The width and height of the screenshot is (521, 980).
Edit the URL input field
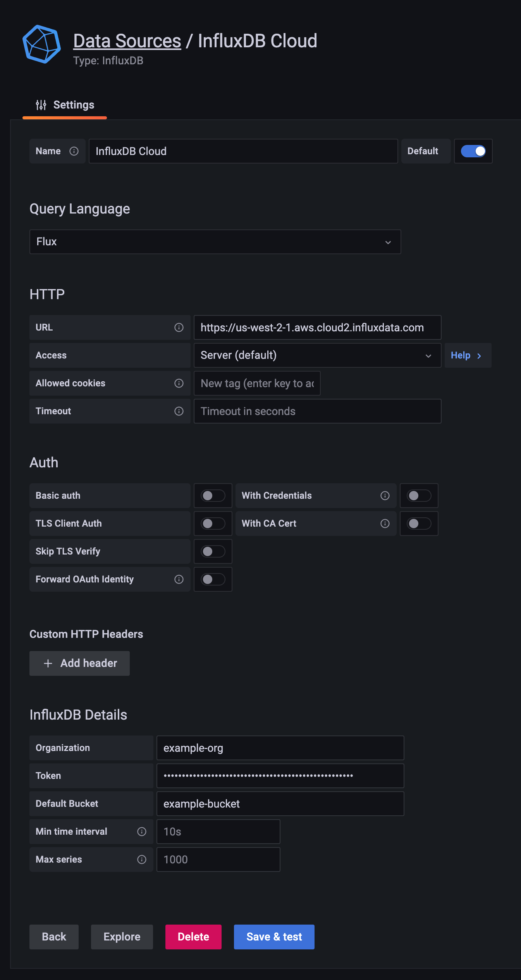point(318,327)
